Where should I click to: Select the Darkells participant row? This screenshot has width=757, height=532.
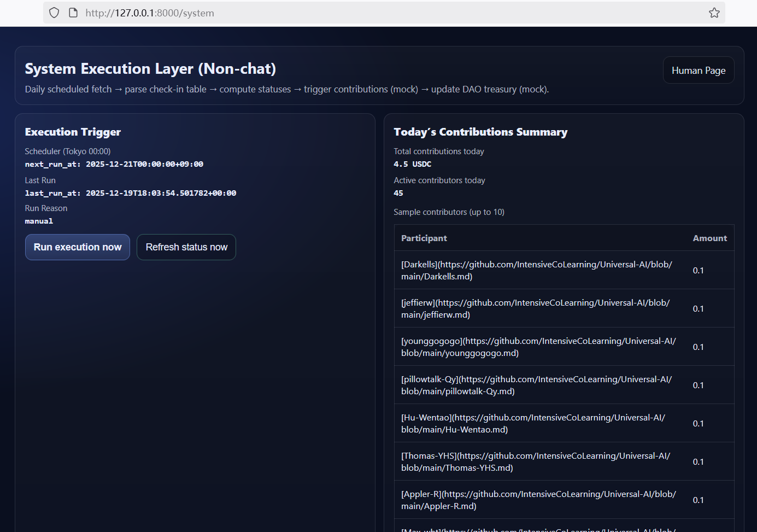536,270
